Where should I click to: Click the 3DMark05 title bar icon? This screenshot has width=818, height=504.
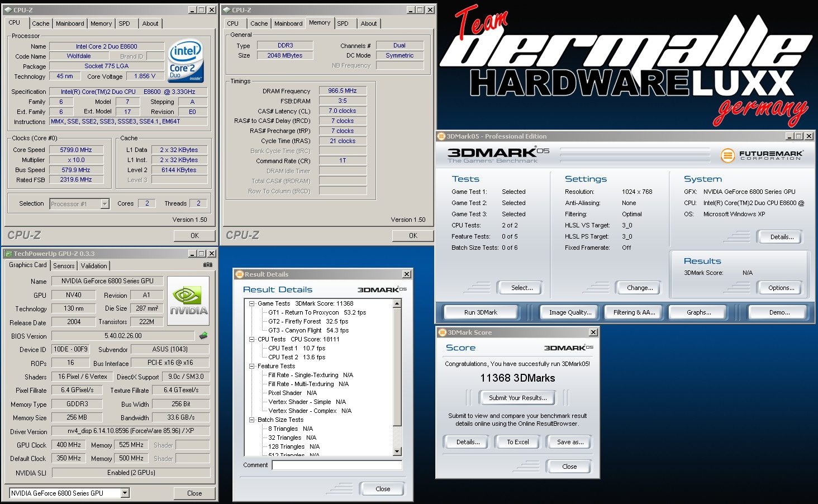tap(441, 136)
